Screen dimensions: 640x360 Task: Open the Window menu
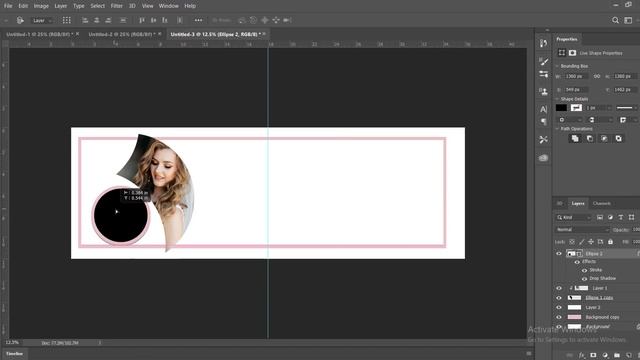(169, 6)
